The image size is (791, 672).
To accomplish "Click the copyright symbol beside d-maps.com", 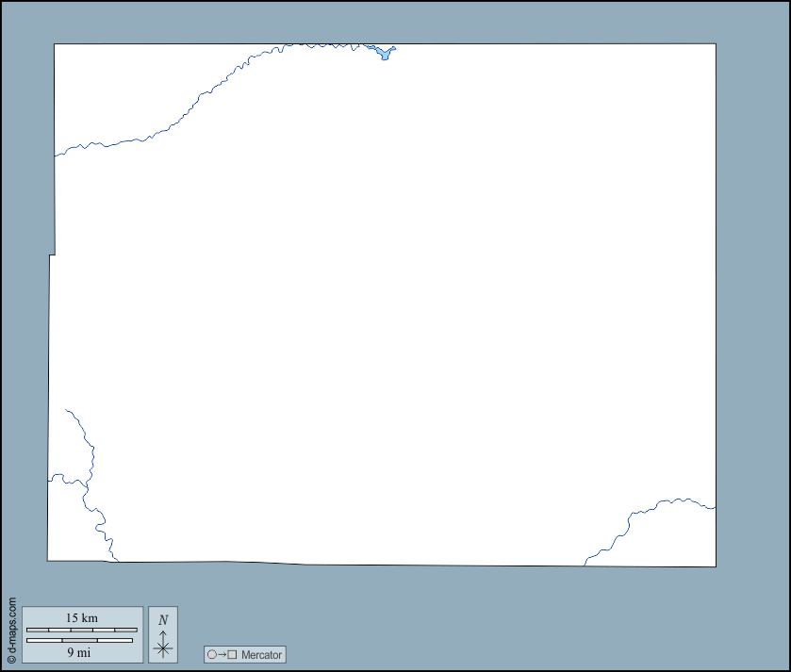I will pyautogui.click(x=11, y=660).
